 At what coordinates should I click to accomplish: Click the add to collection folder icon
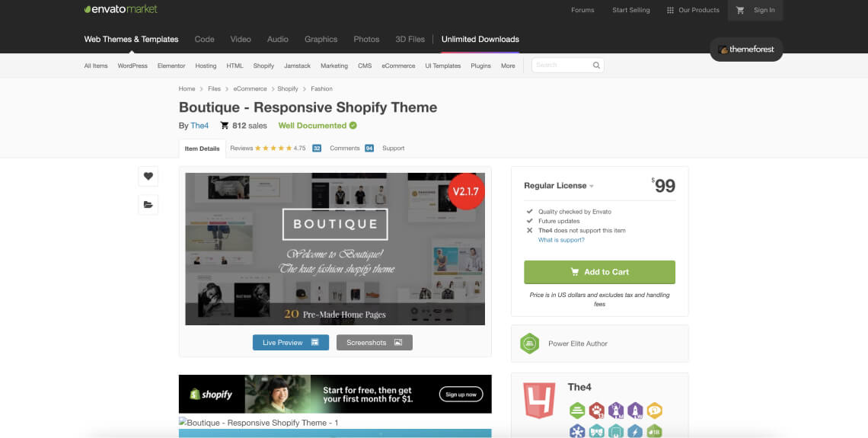148,204
